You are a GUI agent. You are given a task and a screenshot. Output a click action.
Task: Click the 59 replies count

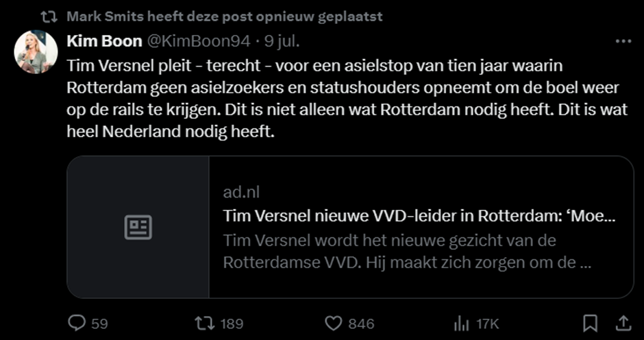pos(99,324)
